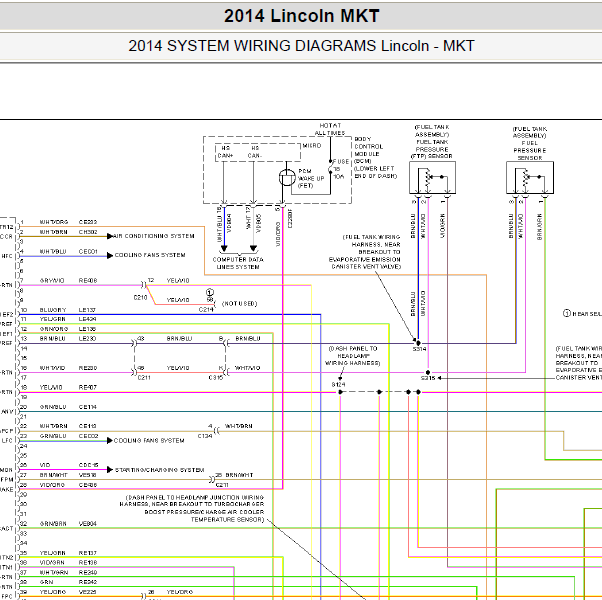The height and width of the screenshot is (600, 602).
Task: Click the "C134" connector label
Action: tap(205, 436)
